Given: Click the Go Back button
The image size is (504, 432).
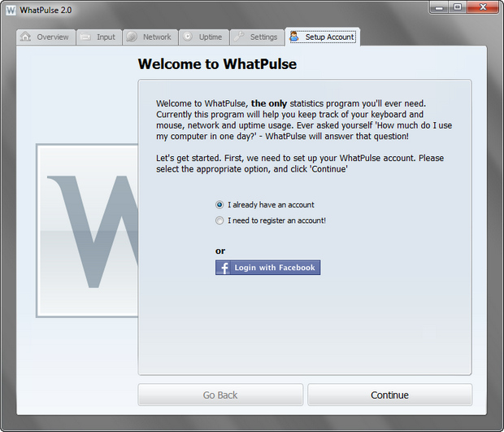Looking at the screenshot, I should point(220,395).
